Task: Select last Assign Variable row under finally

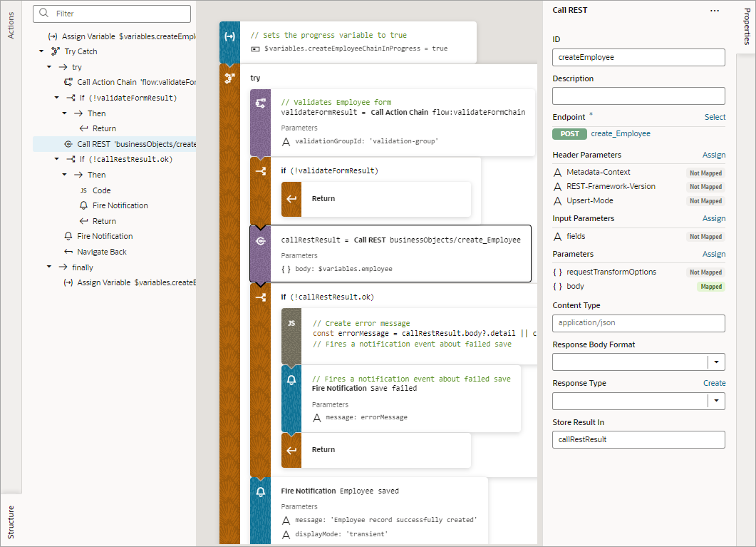Action: pos(114,282)
